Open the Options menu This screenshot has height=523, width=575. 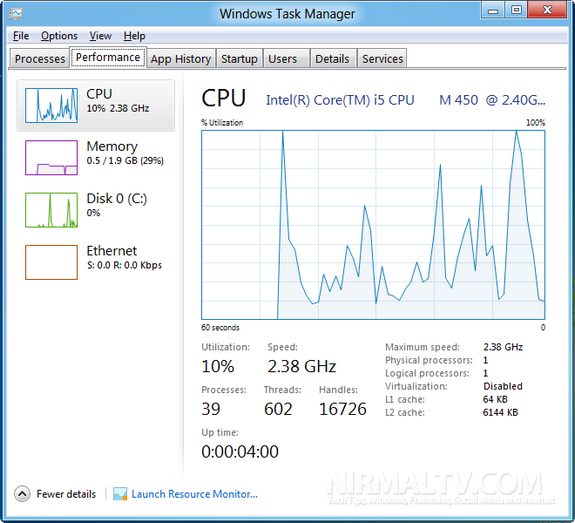pos(59,36)
